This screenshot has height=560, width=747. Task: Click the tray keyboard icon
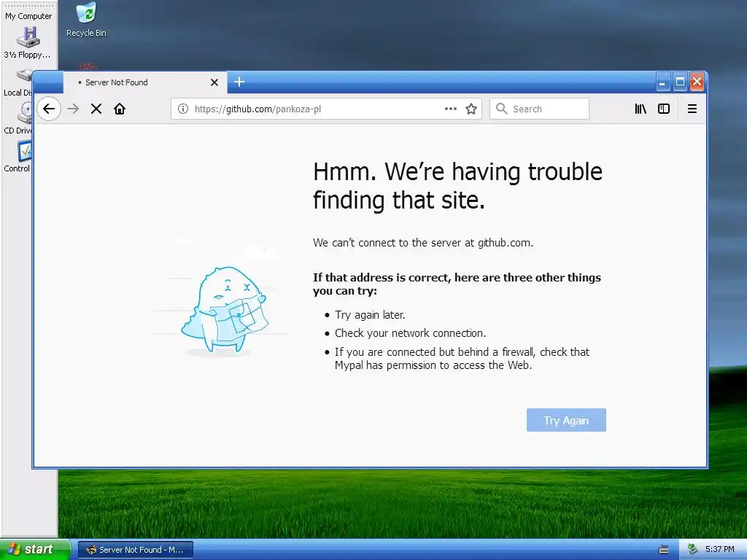pyautogui.click(x=663, y=550)
